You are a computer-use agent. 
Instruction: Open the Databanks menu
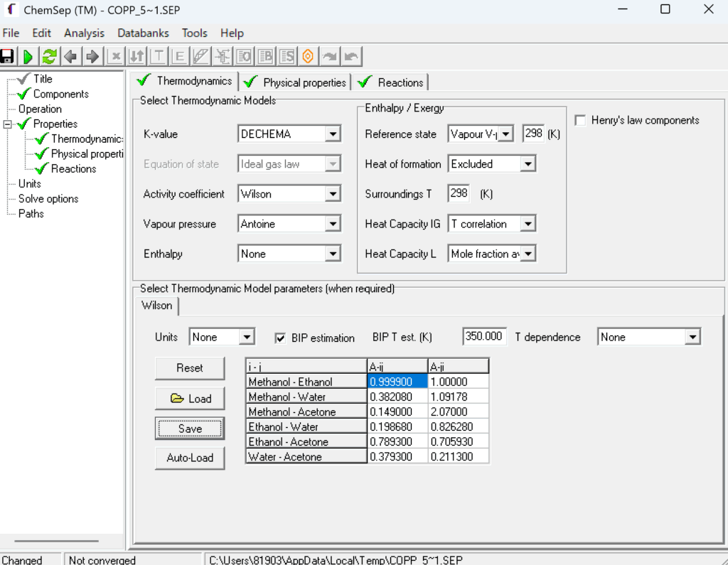click(x=143, y=33)
